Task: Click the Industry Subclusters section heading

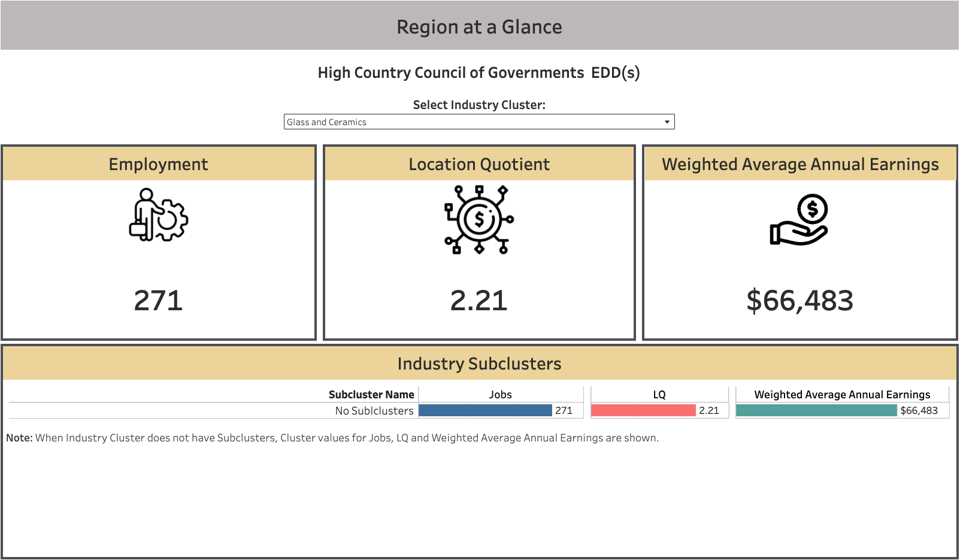Action: pos(479,364)
